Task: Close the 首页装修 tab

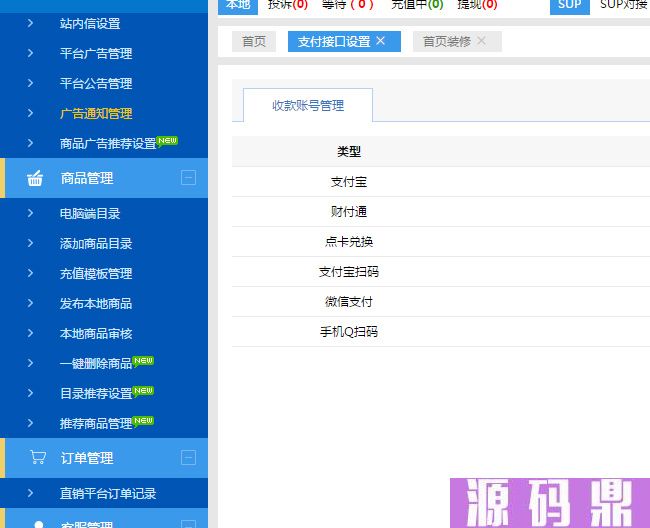Action: pos(481,41)
